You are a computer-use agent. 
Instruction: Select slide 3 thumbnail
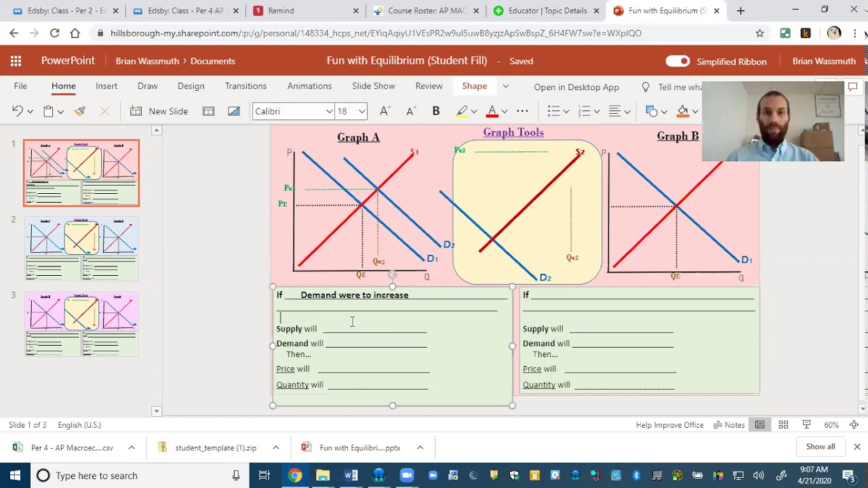click(x=81, y=324)
